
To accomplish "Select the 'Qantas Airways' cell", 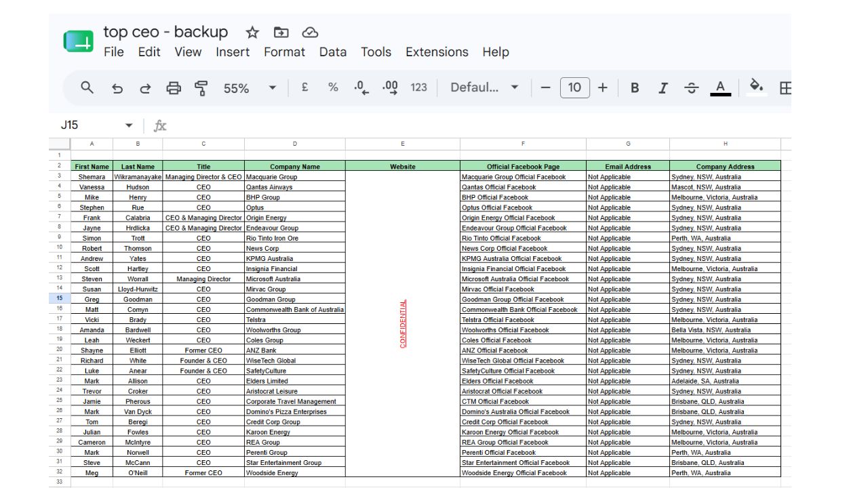I will (x=295, y=187).
